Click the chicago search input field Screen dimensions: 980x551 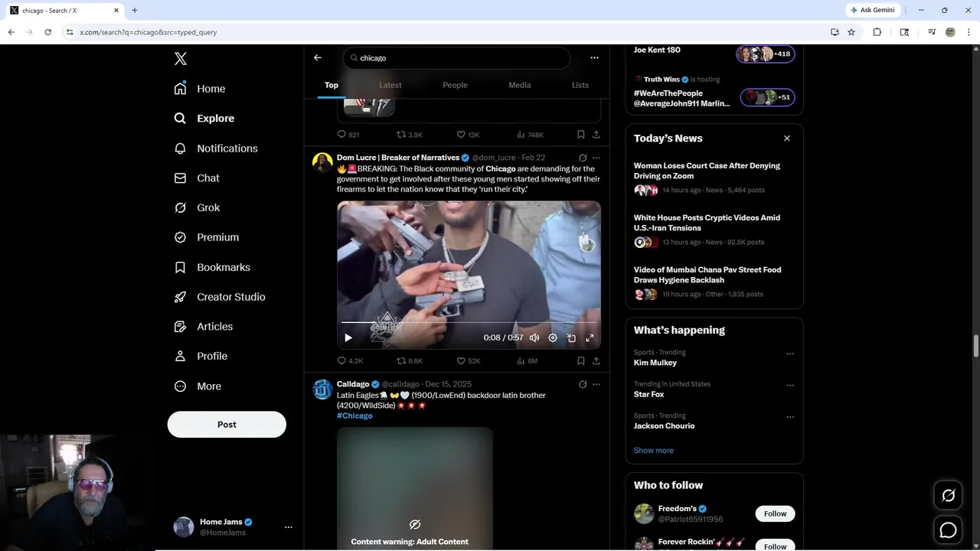click(457, 58)
